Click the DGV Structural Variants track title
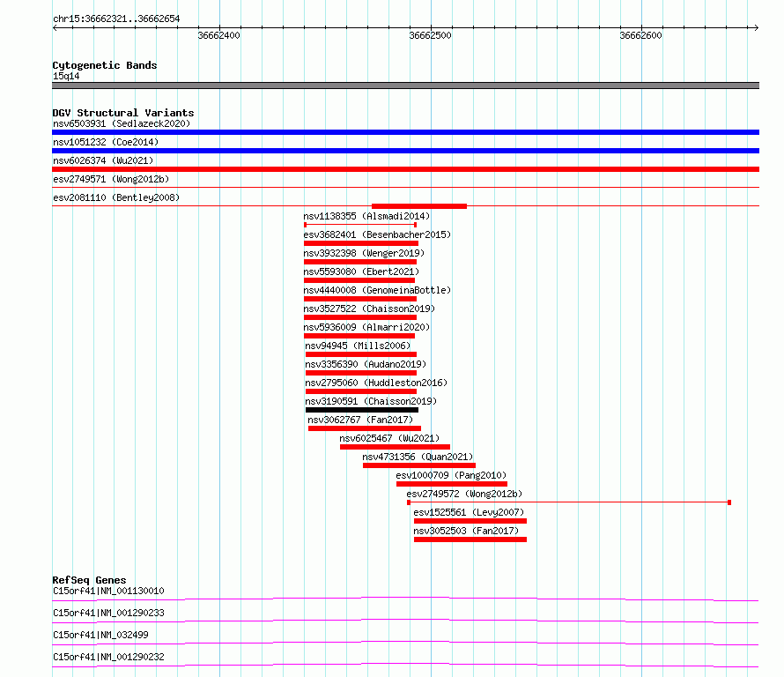Image resolution: width=784 pixels, height=677 pixels. [123, 113]
